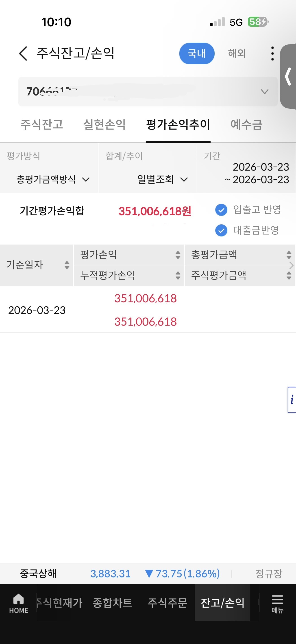Toggle the 대출금반영 checkbox

(221, 230)
